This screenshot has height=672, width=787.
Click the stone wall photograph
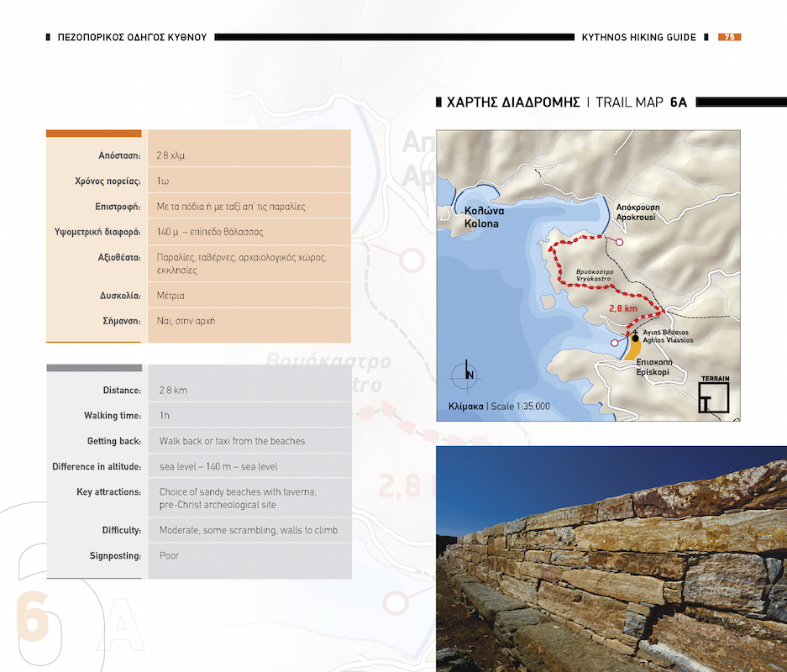point(611,559)
